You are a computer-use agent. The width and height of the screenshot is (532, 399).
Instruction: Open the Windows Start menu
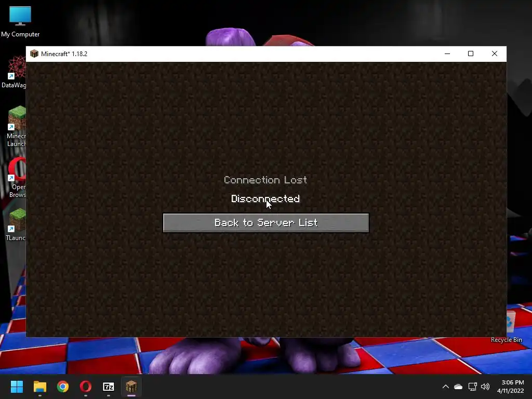pos(17,387)
